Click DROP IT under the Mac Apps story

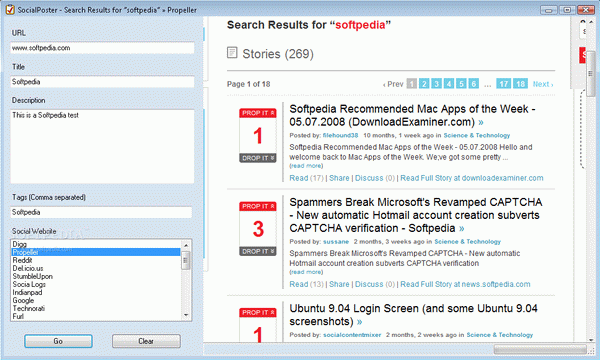[x=258, y=158]
